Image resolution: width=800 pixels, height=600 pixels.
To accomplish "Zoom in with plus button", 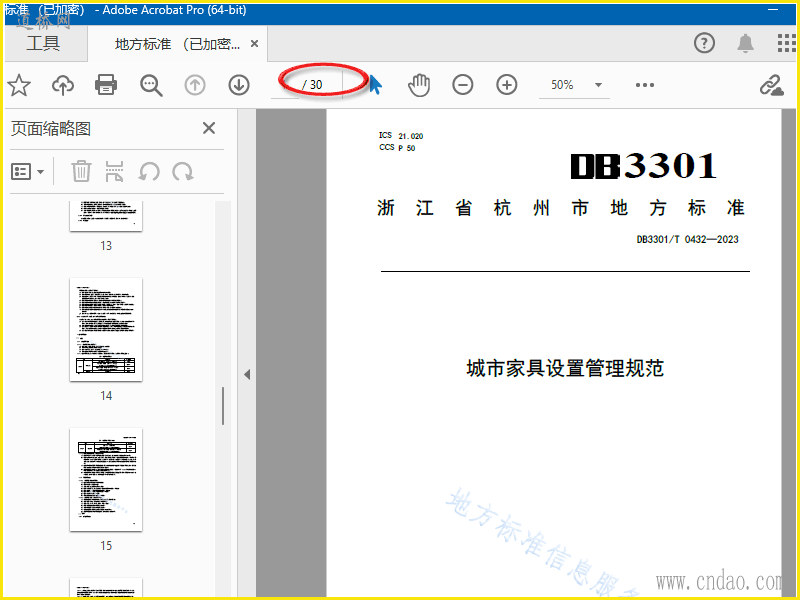I will pos(507,85).
